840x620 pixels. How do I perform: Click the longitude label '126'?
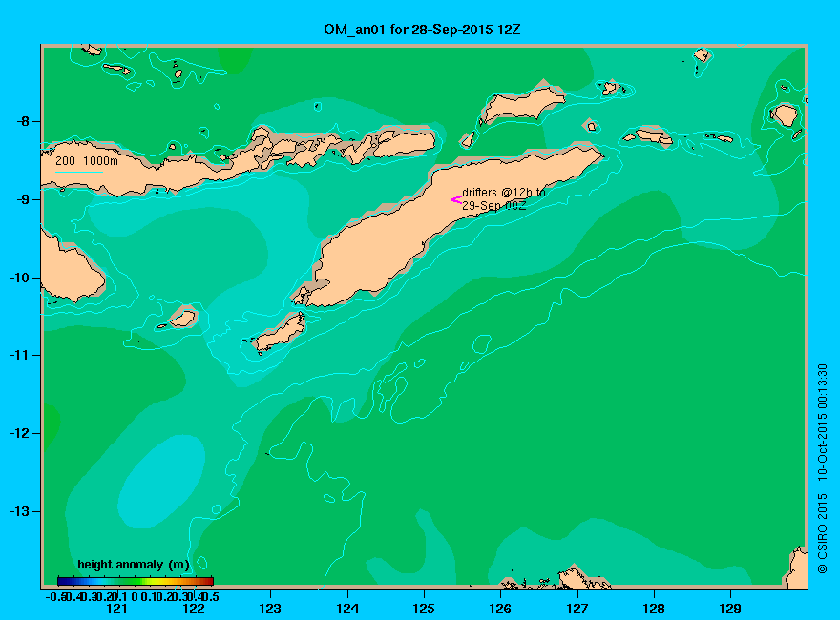500,609
